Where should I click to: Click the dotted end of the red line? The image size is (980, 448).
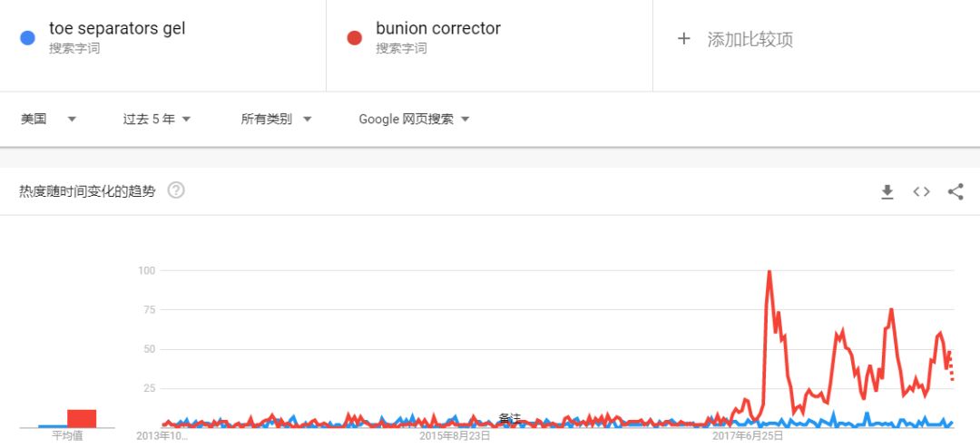951,369
